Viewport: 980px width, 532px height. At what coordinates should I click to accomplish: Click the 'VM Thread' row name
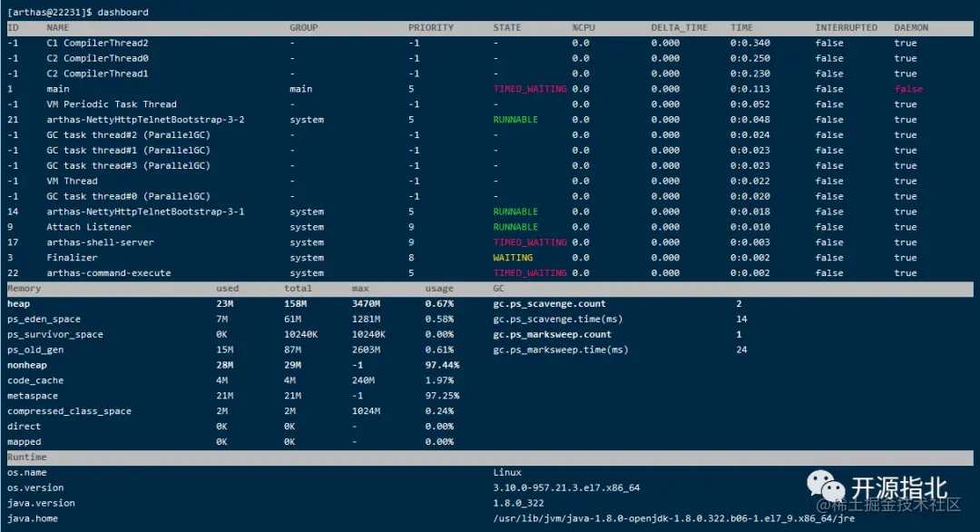click(72, 181)
